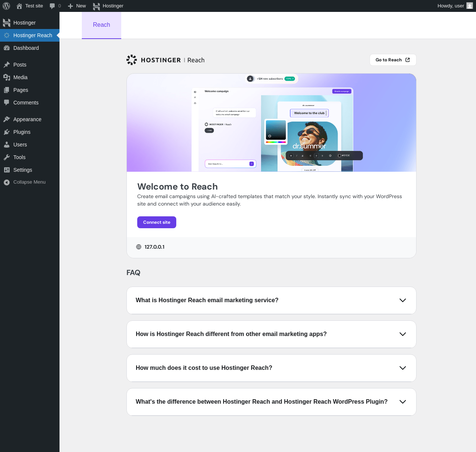Click the Collapse Menu arrow icon
Viewport: 476px width, 452px height.
(x=7, y=182)
